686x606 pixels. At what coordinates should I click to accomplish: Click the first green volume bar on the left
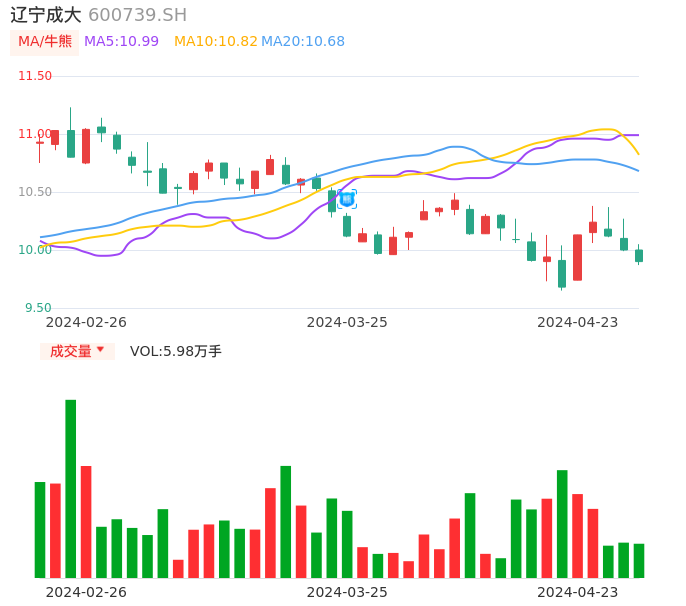[40, 529]
